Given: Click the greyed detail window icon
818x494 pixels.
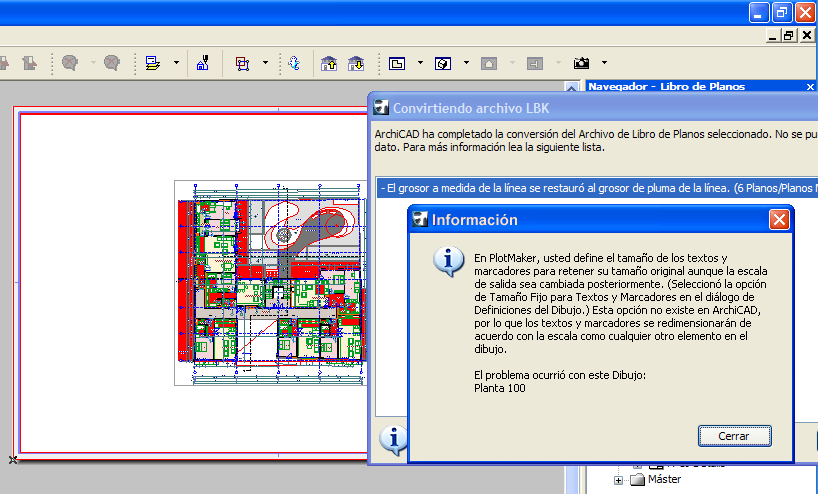Looking at the screenshot, I should (x=535, y=64).
